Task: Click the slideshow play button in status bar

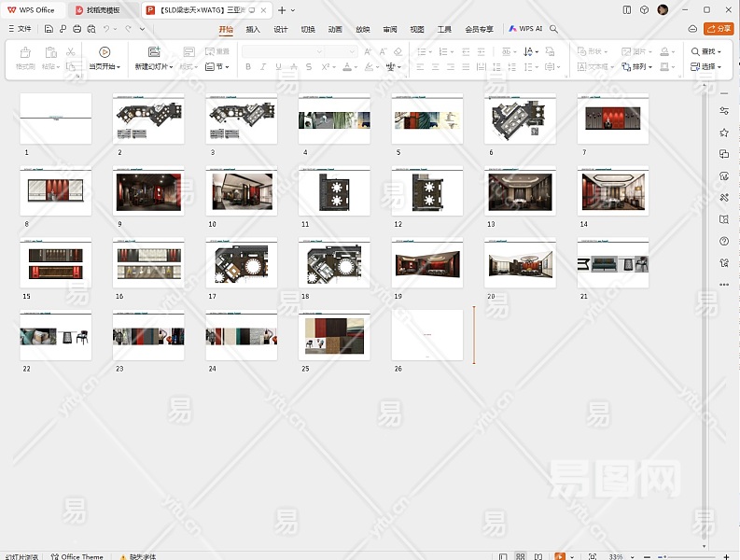Action: 560,556
